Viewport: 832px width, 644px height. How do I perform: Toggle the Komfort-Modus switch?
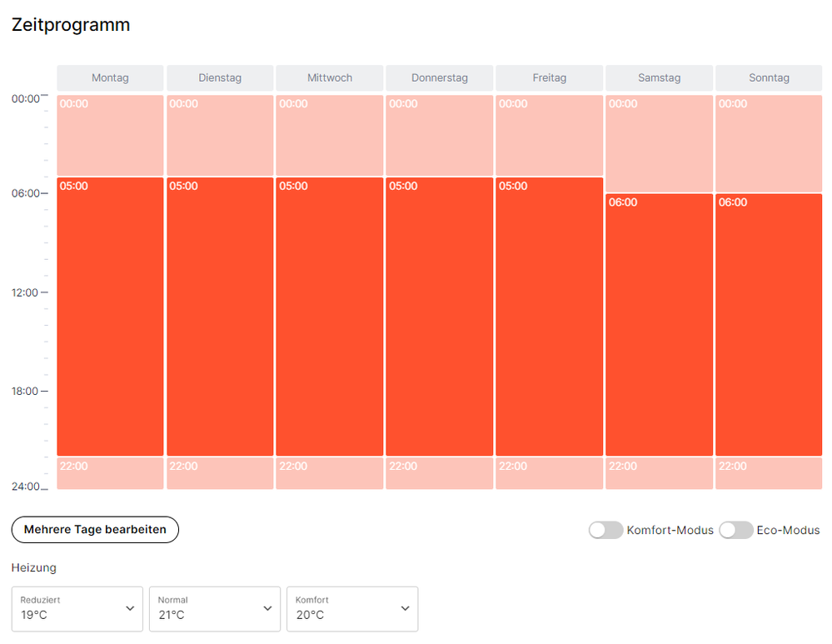point(605,530)
